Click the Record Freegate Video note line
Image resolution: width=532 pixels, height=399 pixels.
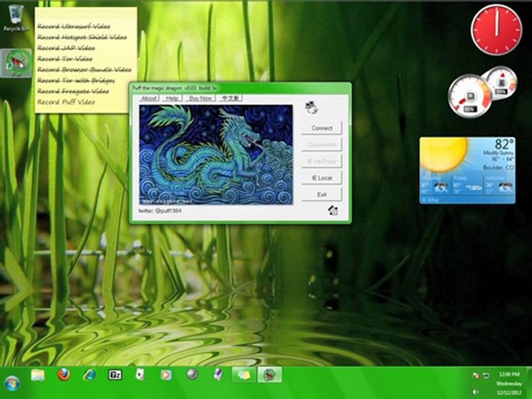(x=73, y=91)
